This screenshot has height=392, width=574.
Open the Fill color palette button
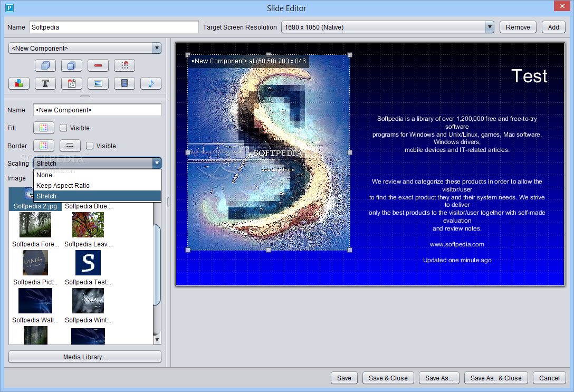point(44,128)
